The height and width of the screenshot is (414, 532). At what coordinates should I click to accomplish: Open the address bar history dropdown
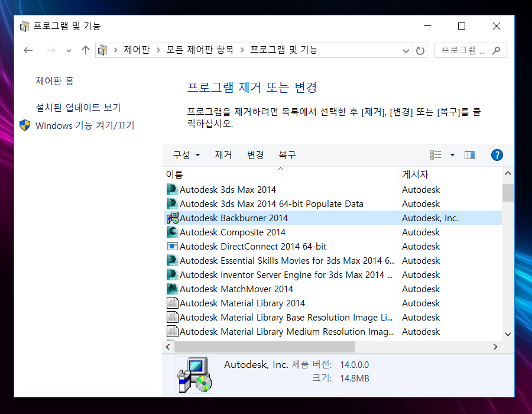[406, 51]
